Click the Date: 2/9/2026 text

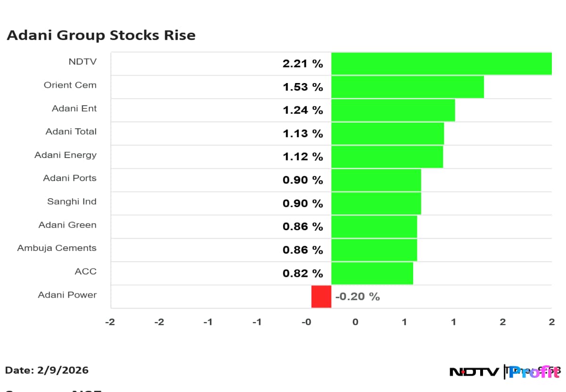pyautogui.click(x=47, y=370)
